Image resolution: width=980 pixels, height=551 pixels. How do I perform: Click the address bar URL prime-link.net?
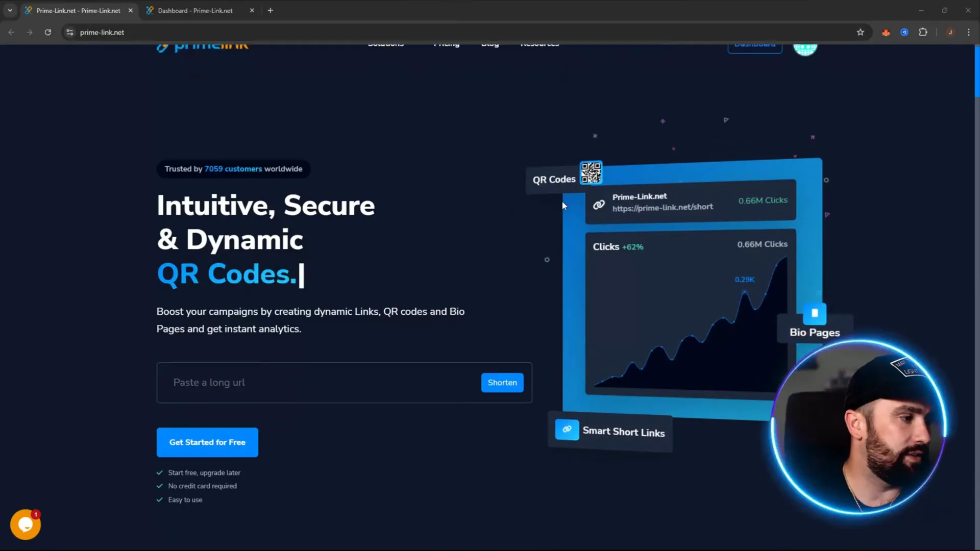tap(102, 32)
